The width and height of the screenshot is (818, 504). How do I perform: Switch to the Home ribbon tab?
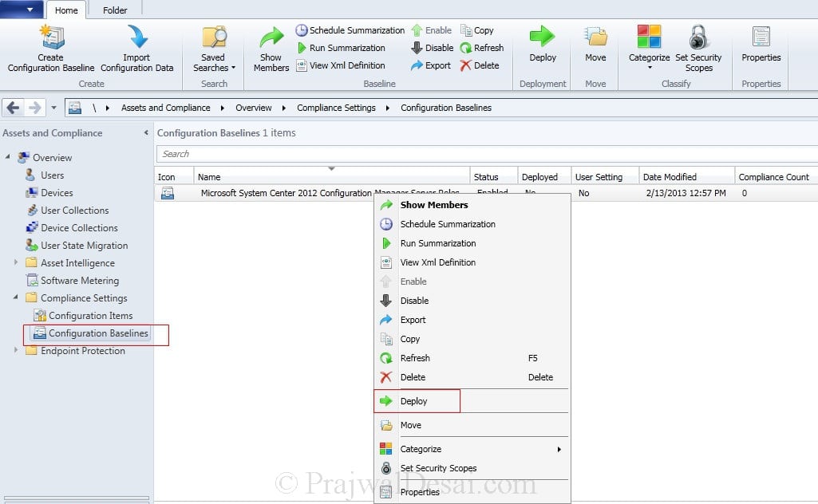(x=66, y=10)
